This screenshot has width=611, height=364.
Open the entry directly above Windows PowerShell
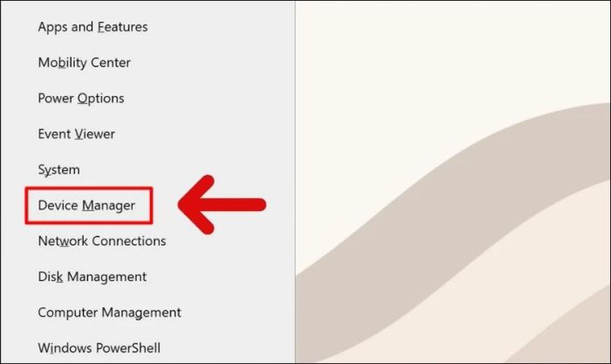point(109,312)
